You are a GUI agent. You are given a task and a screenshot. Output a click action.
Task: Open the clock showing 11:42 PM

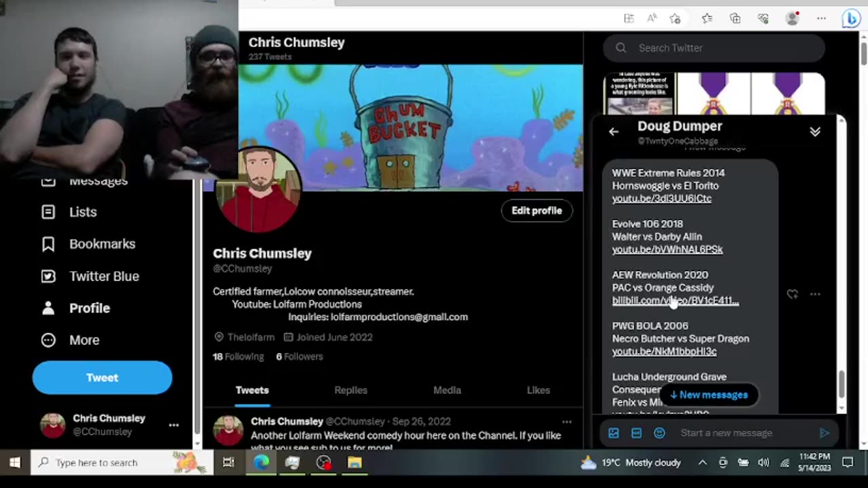coord(814,463)
